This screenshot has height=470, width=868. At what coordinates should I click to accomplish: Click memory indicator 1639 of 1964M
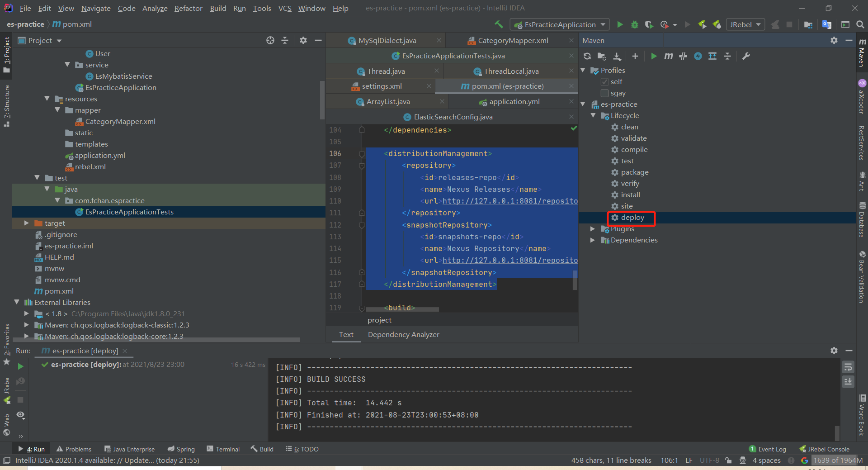(x=838, y=461)
